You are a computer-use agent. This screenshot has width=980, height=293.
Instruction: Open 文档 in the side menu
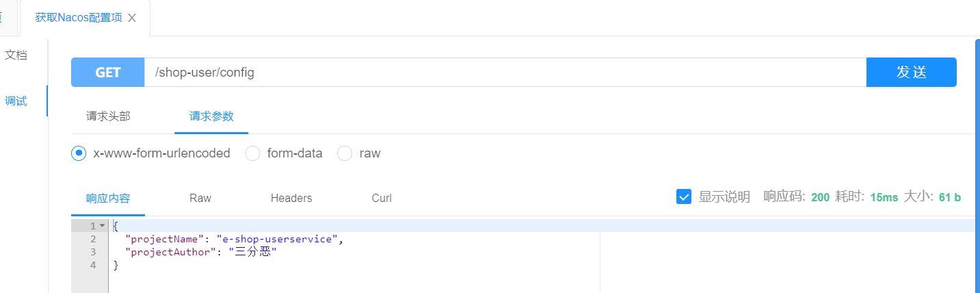tap(16, 55)
